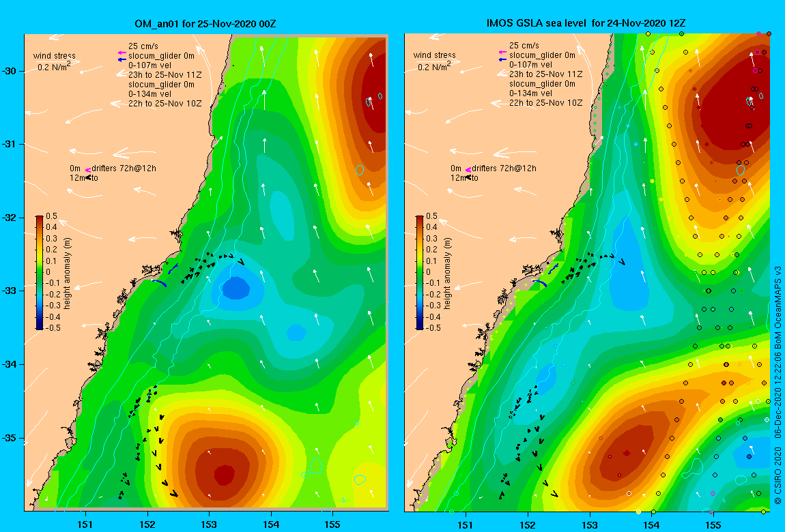Click 'height anomaly (m)' label in right panel
The image size is (785, 532).
tap(447, 273)
